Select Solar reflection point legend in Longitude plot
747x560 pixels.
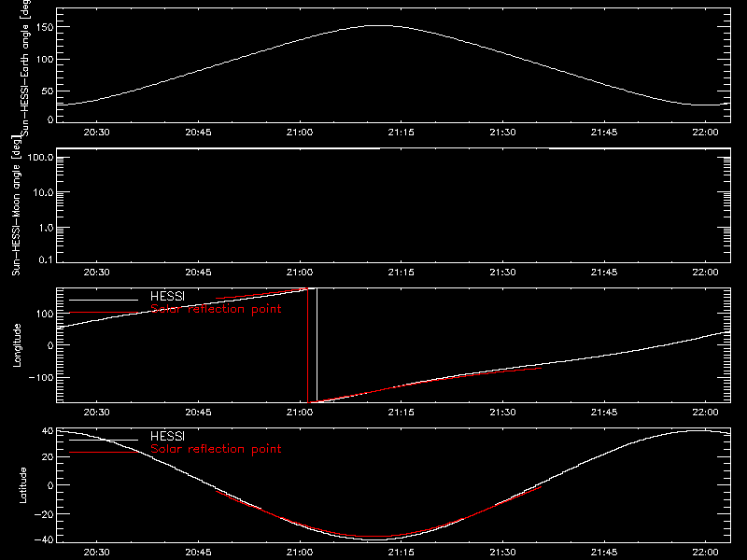click(x=216, y=309)
